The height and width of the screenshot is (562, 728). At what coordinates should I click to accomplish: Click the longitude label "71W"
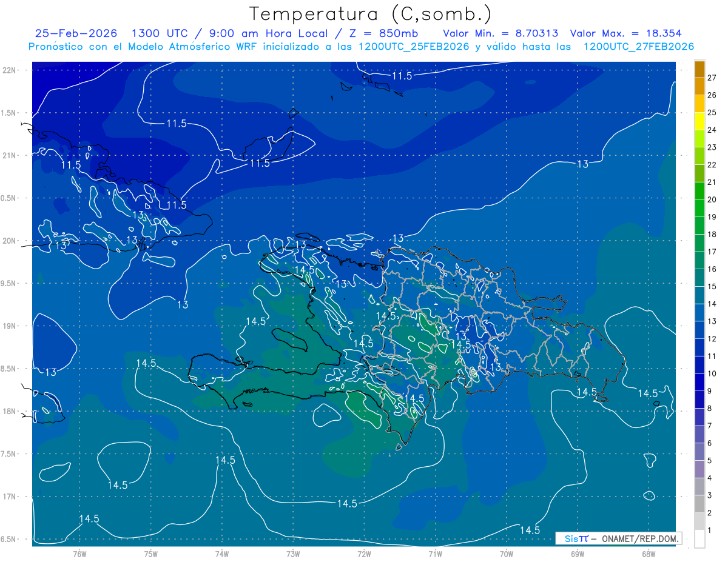click(435, 554)
